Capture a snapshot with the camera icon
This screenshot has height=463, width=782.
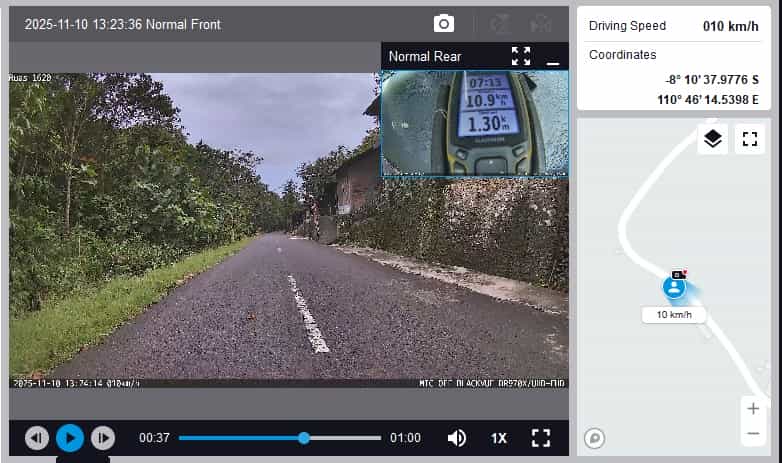point(444,24)
